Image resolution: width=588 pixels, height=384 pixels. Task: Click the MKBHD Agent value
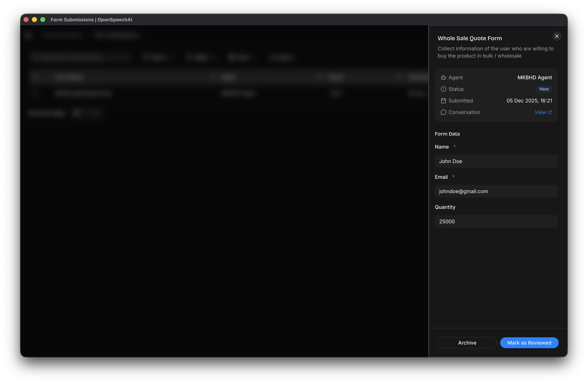point(535,77)
